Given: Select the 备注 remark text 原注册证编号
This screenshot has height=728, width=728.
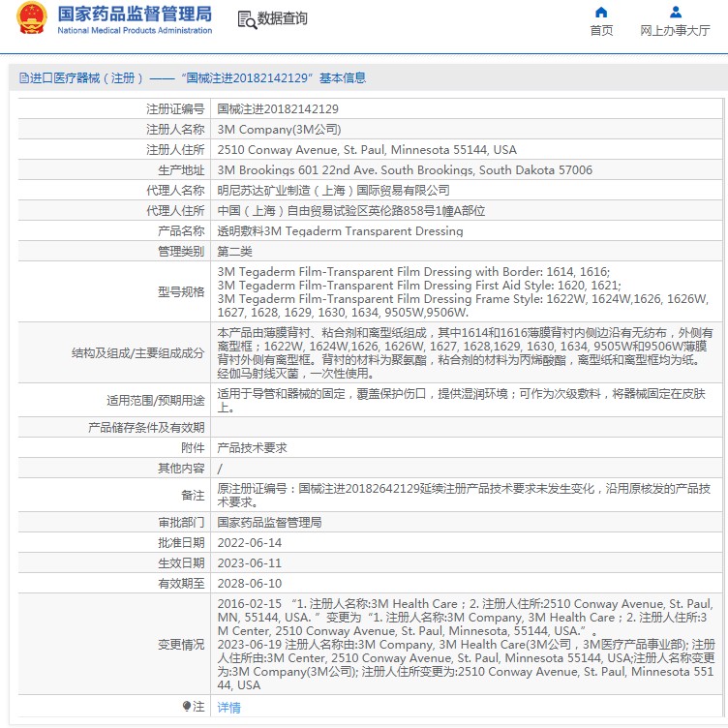Looking at the screenshot, I should coord(464,496).
